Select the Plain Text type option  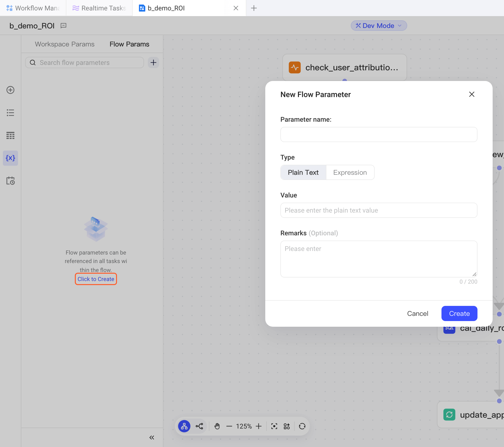[303, 172]
